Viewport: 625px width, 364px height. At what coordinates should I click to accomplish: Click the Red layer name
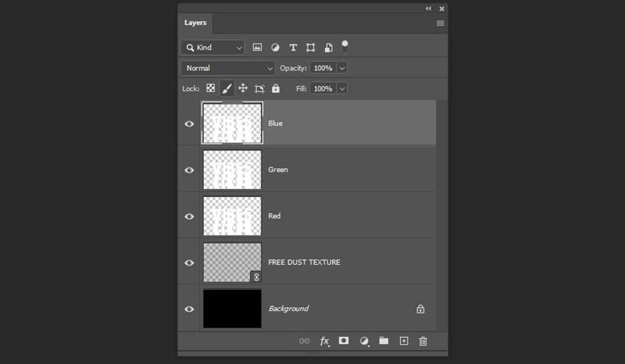(x=274, y=216)
